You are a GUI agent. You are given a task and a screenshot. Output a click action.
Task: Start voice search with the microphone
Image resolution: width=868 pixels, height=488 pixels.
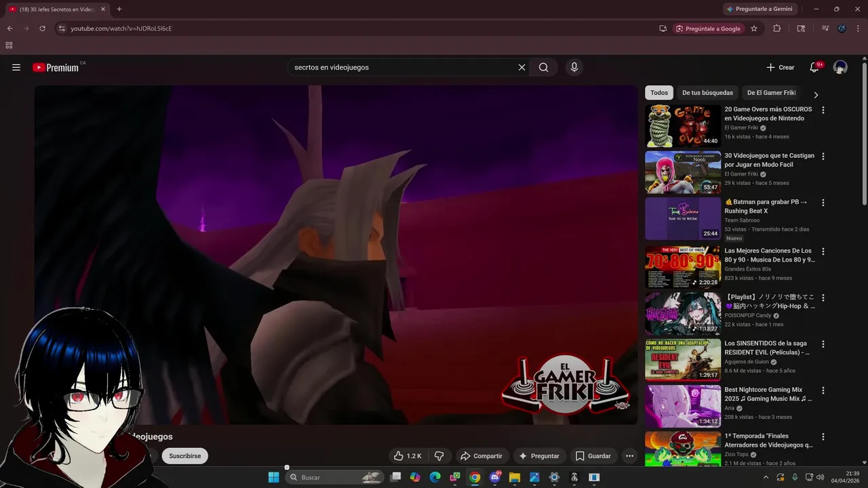[574, 67]
